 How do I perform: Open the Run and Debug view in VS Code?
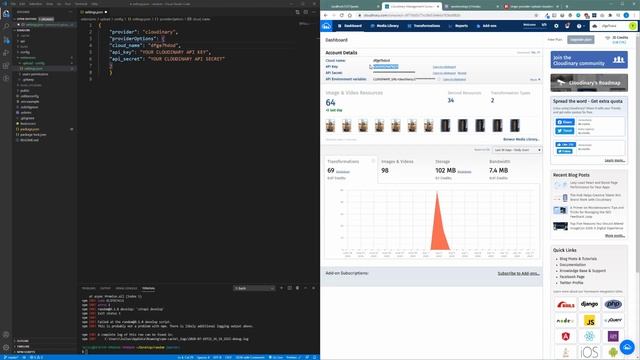(x=6, y=53)
